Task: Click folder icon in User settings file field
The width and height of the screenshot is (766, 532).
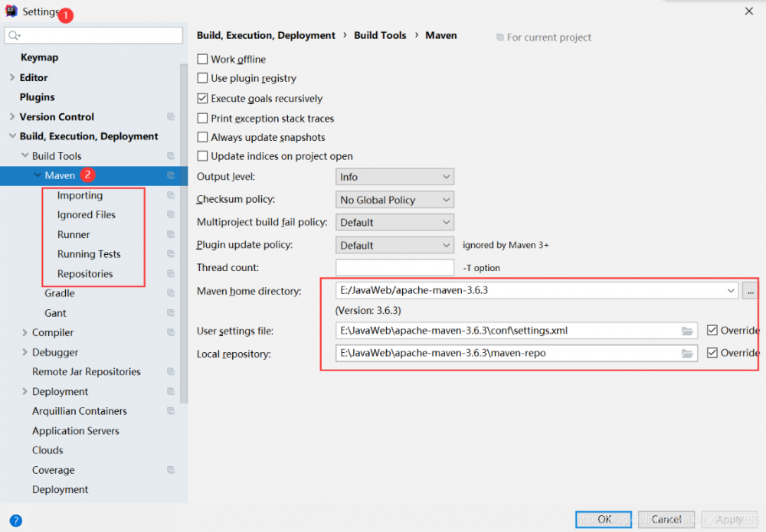Action: [x=687, y=331]
